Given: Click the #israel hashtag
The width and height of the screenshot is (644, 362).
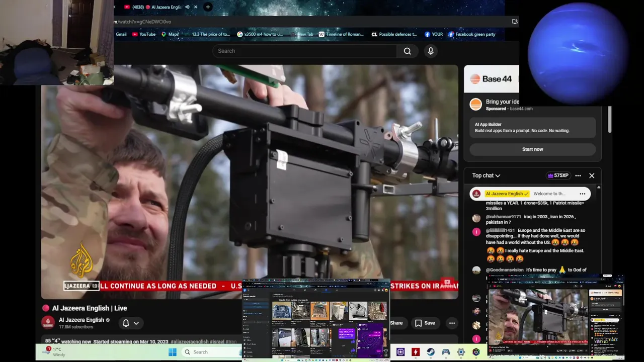Looking at the screenshot, I should (217, 342).
